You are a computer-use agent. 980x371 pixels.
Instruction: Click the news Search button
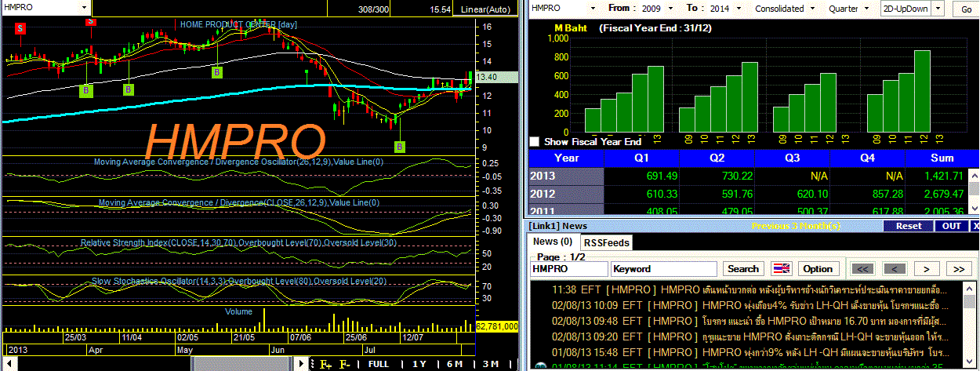tap(742, 269)
